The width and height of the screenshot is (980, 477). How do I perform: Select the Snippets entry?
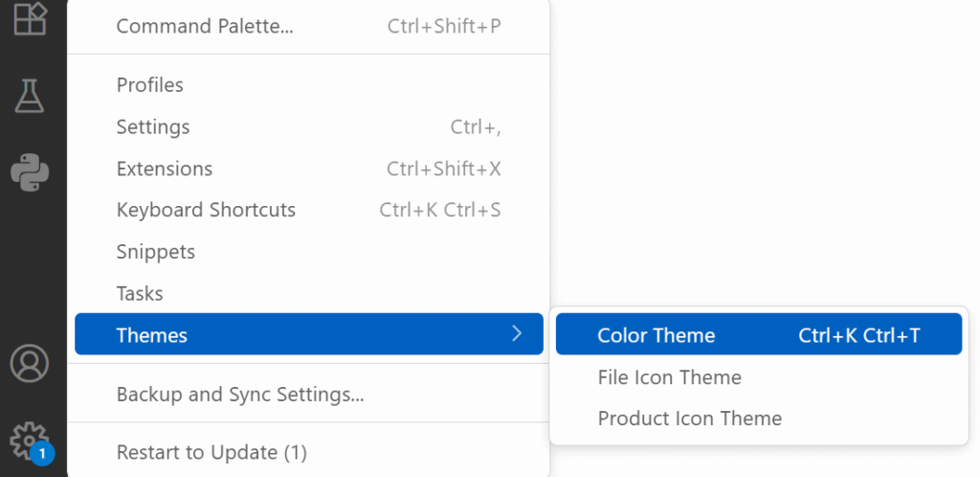(x=156, y=252)
